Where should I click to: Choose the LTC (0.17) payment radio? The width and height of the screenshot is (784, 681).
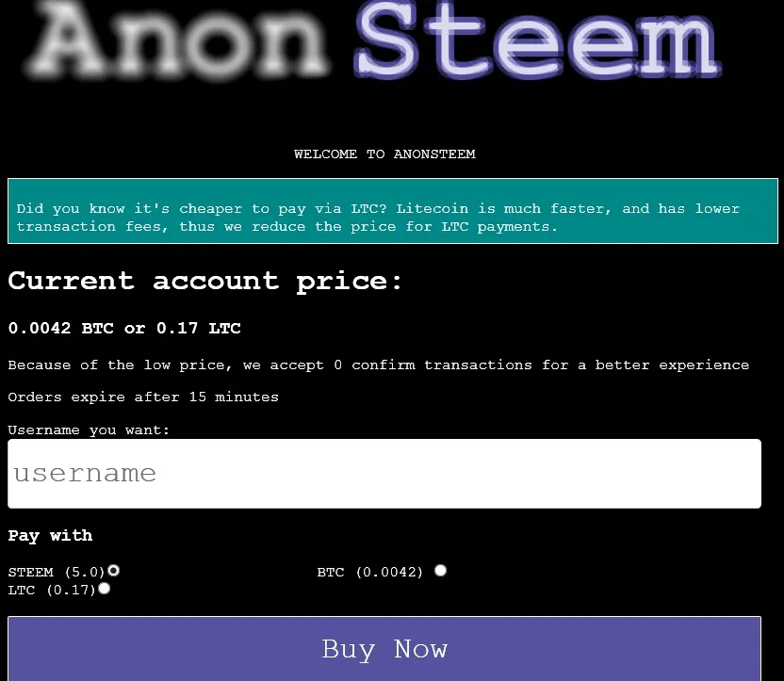click(x=104, y=589)
